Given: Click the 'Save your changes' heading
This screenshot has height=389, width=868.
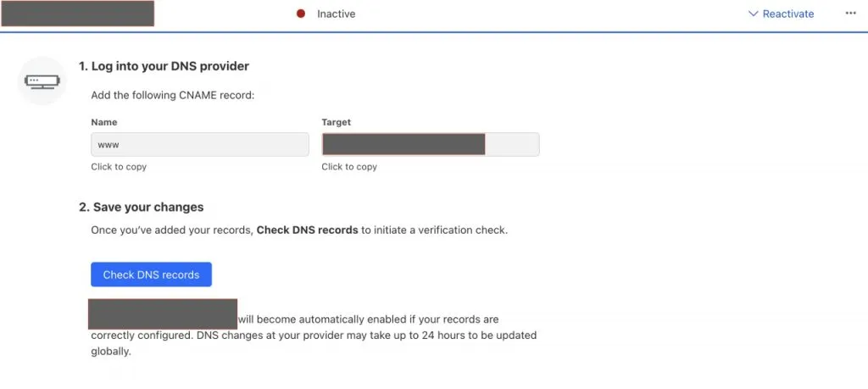Looking at the screenshot, I should 147,207.
